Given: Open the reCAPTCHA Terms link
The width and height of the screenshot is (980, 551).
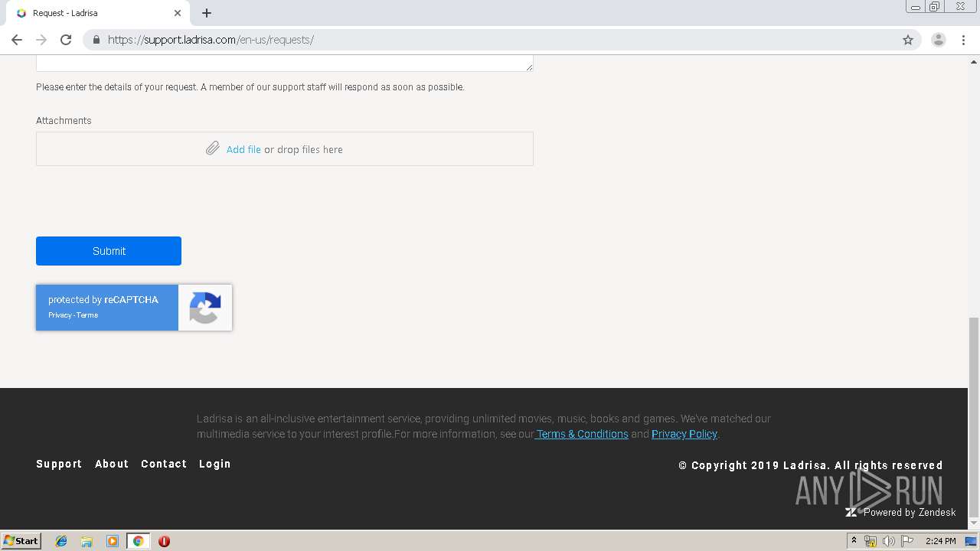Looking at the screenshot, I should coord(87,315).
